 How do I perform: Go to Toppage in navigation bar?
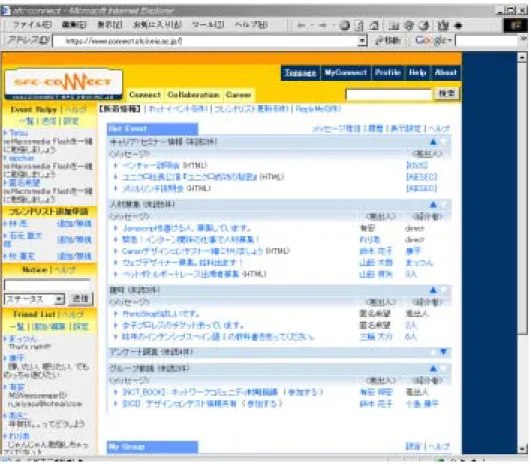(x=300, y=73)
